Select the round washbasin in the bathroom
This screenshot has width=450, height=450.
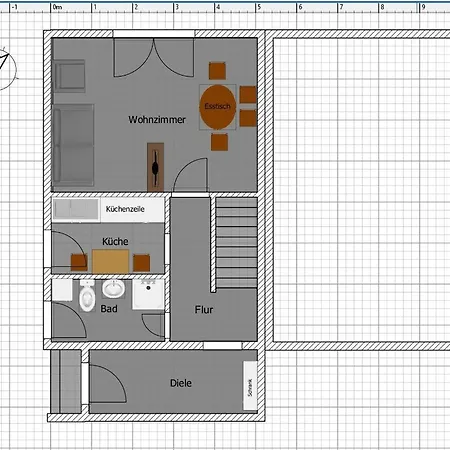point(114,289)
